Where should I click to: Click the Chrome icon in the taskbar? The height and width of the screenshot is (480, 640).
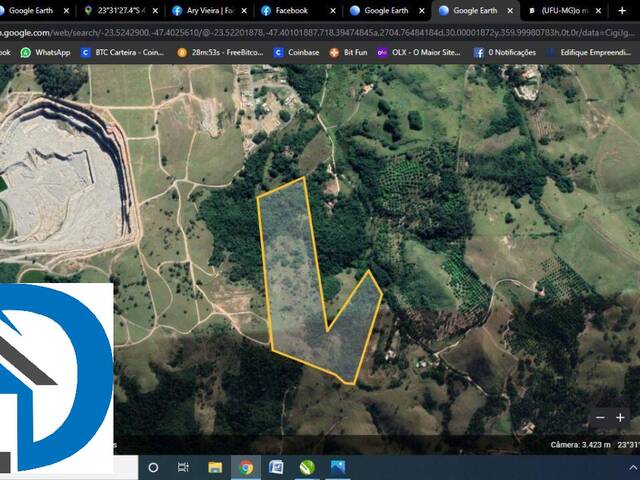tap(246, 467)
